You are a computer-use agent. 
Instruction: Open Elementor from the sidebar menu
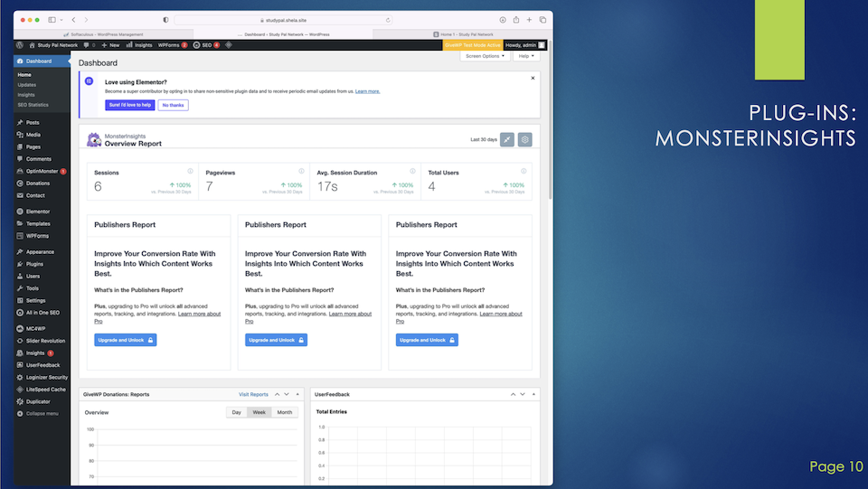[37, 212]
